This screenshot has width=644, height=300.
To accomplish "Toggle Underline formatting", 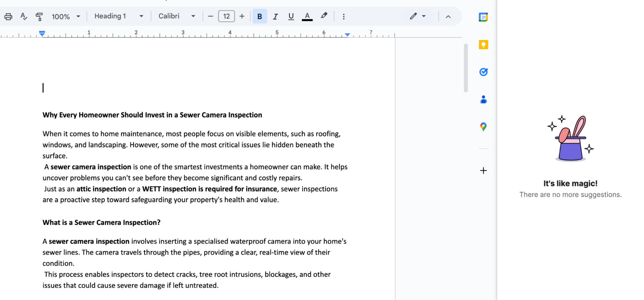I will tap(291, 16).
